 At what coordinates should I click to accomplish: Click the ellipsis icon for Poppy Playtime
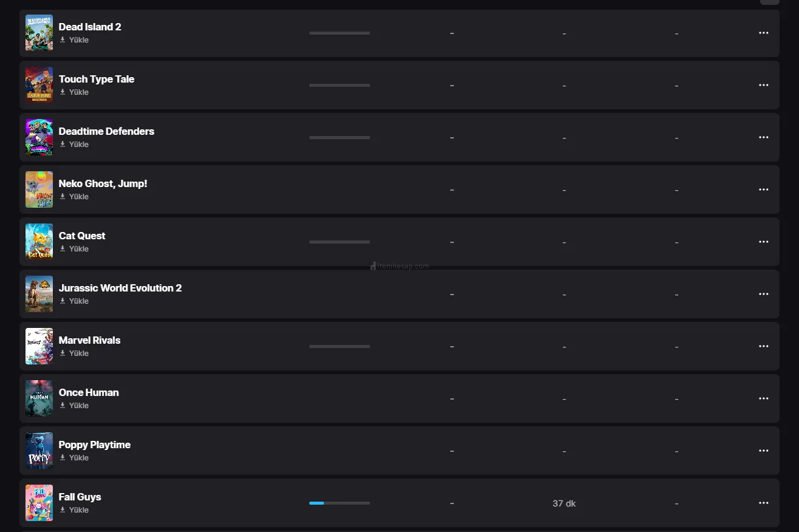tap(764, 451)
